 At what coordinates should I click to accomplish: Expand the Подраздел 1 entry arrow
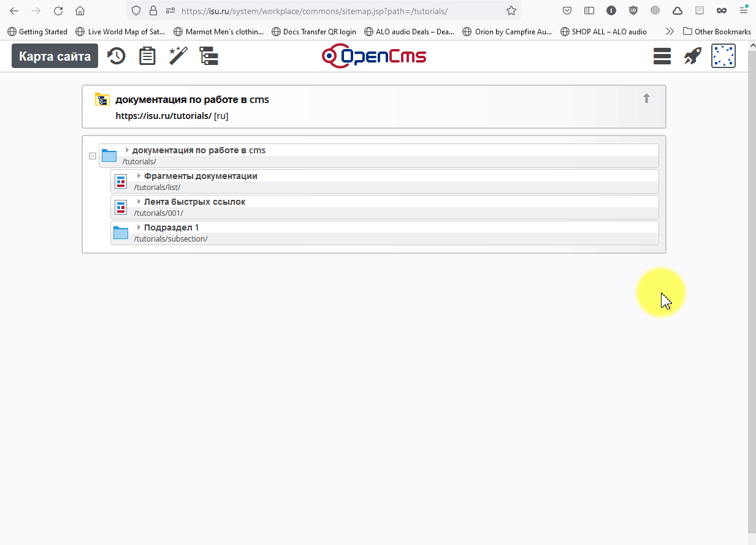pos(139,227)
